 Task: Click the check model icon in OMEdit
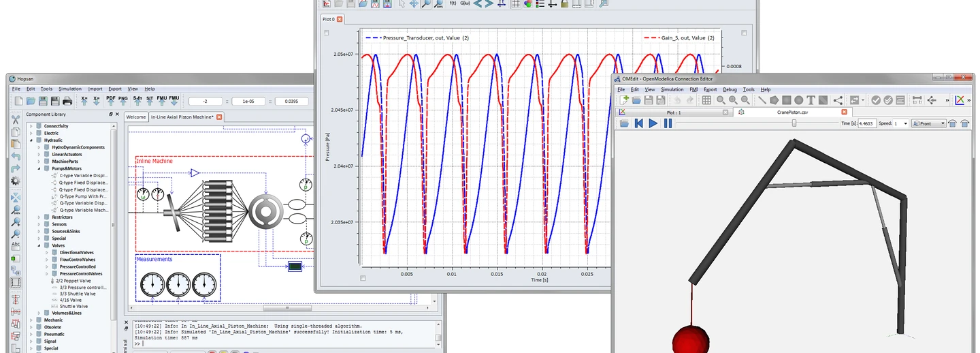coord(877,100)
